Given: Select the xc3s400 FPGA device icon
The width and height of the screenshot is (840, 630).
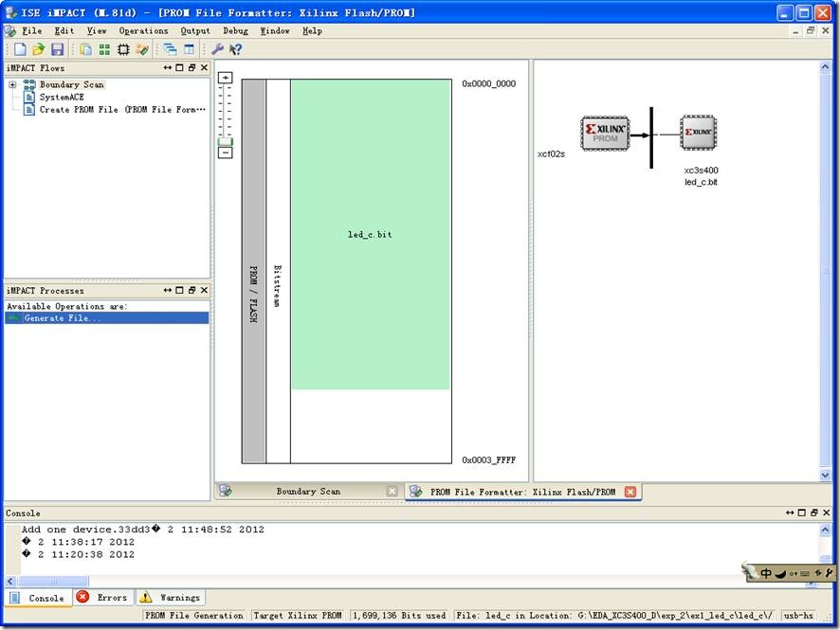Looking at the screenshot, I should [698, 134].
